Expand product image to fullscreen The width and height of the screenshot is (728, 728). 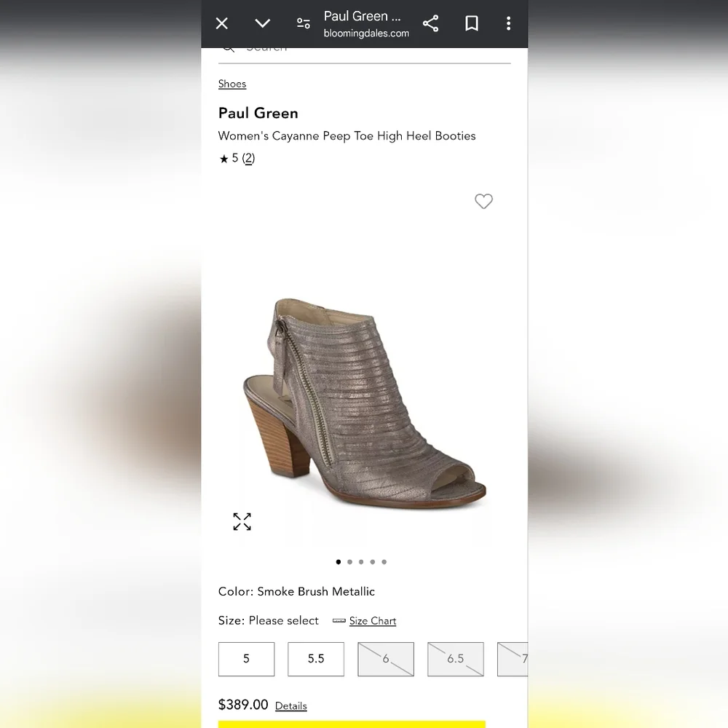pos(242,521)
